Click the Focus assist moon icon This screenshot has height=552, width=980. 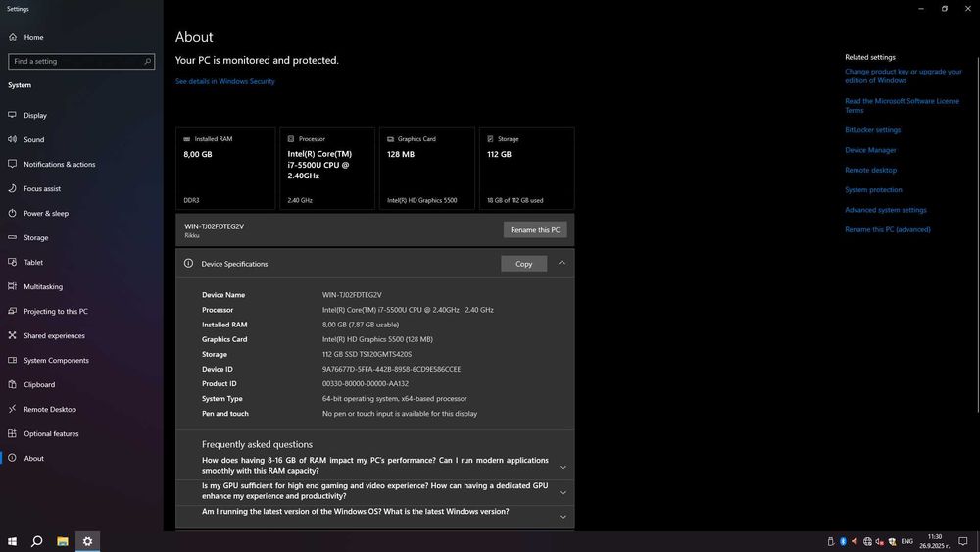12,188
